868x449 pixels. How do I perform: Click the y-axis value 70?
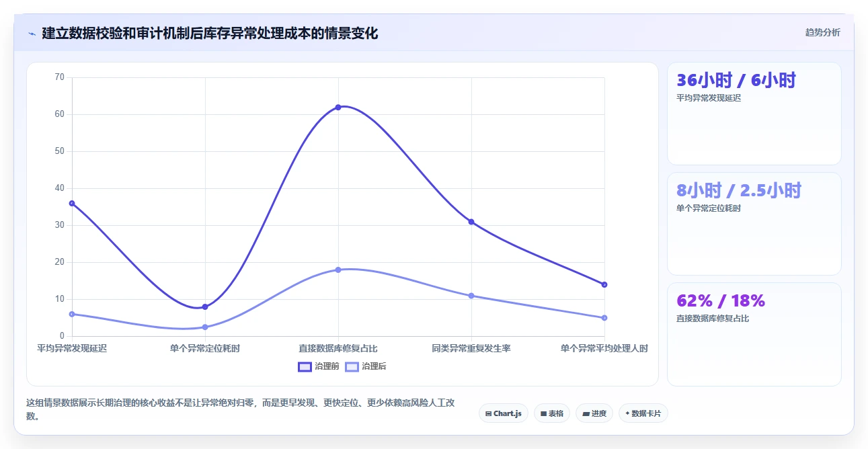coord(59,77)
